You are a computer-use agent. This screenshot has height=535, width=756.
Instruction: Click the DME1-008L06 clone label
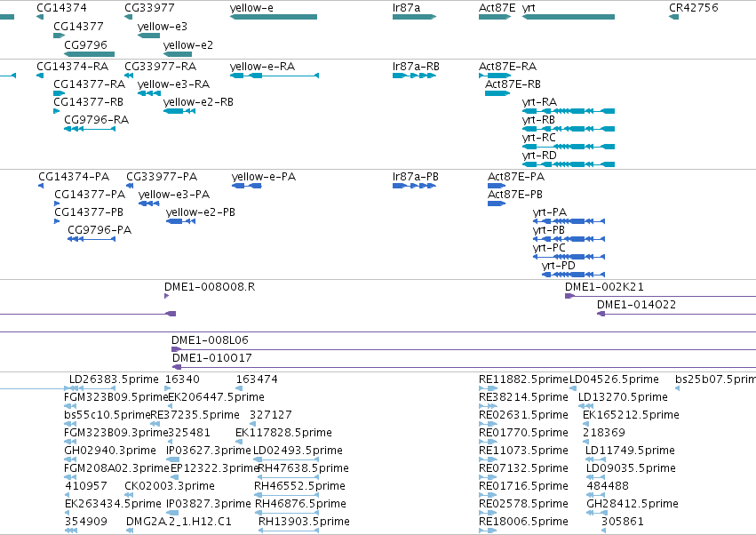click(x=210, y=340)
